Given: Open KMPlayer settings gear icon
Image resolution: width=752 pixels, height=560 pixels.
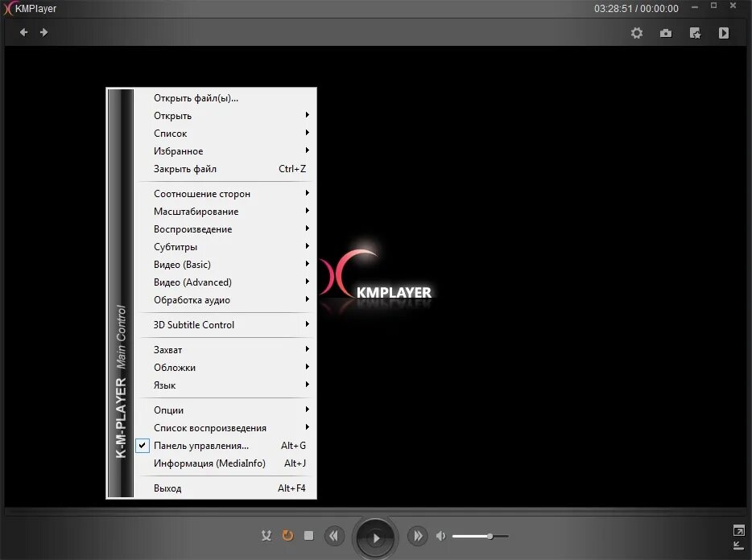Looking at the screenshot, I should (x=637, y=33).
